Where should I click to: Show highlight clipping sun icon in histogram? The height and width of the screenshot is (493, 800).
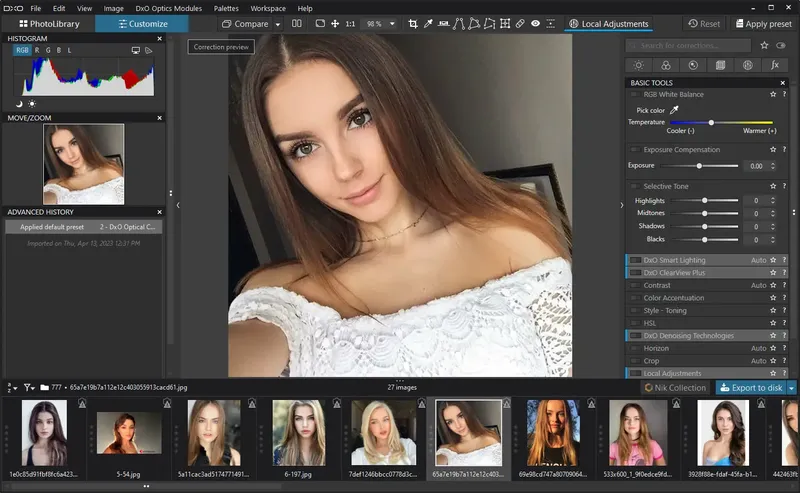pyautogui.click(x=32, y=103)
